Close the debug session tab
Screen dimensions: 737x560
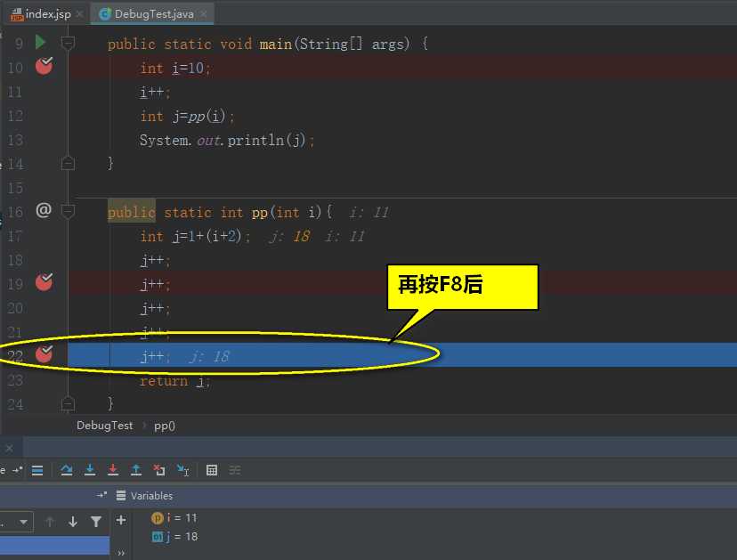9,449
